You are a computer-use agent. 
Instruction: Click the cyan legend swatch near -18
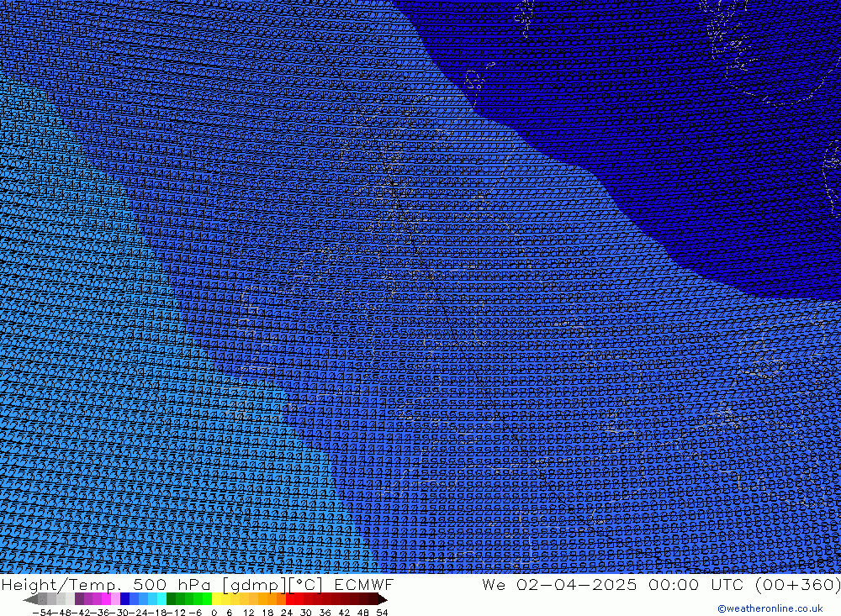coord(161,599)
